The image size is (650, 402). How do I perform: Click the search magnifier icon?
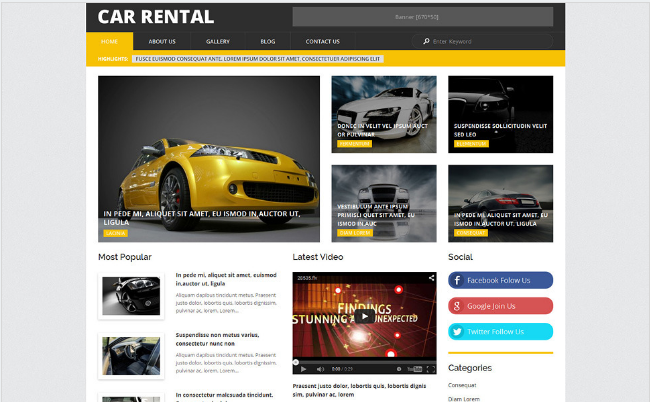click(x=426, y=41)
